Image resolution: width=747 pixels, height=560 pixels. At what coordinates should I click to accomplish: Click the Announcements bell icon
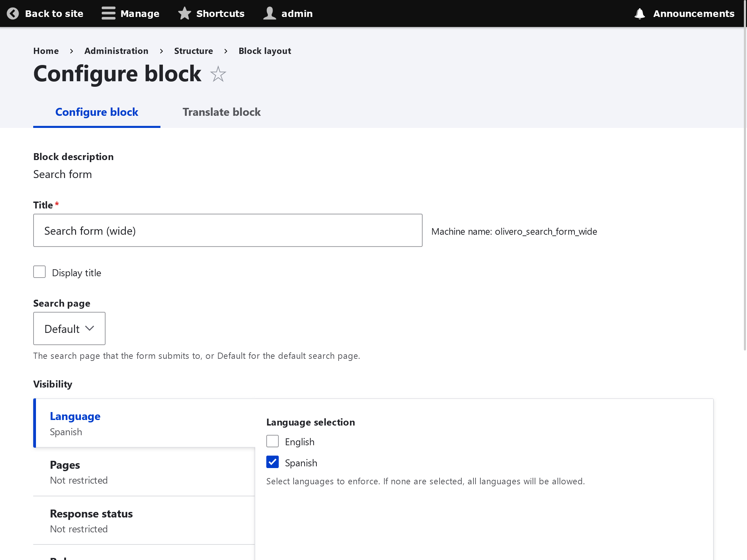tap(639, 13)
